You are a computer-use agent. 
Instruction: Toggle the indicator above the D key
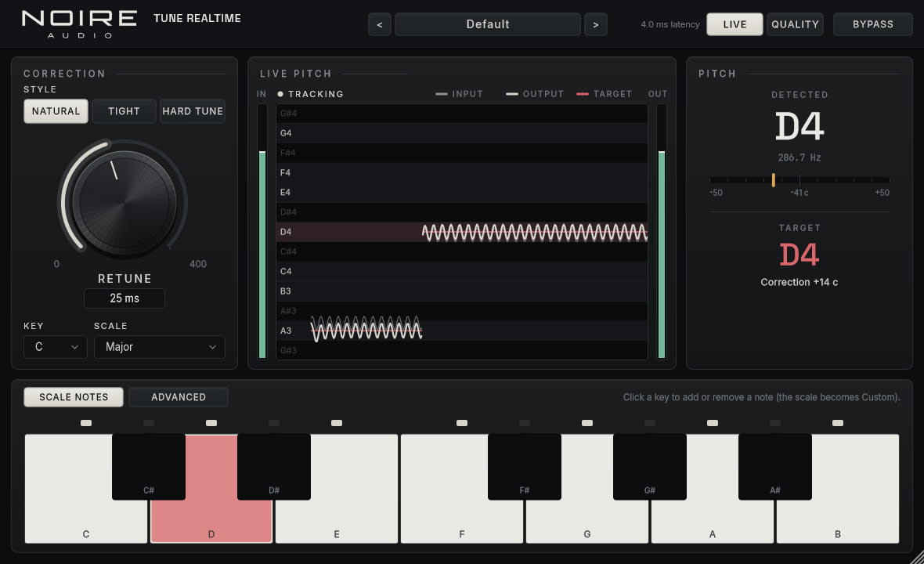coord(211,423)
